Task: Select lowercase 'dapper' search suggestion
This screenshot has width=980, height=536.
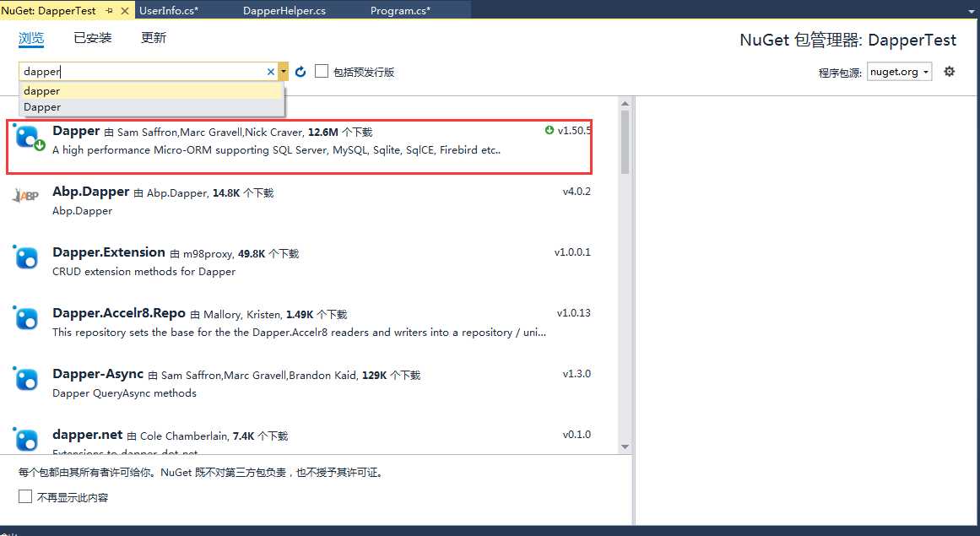Action: pos(152,91)
